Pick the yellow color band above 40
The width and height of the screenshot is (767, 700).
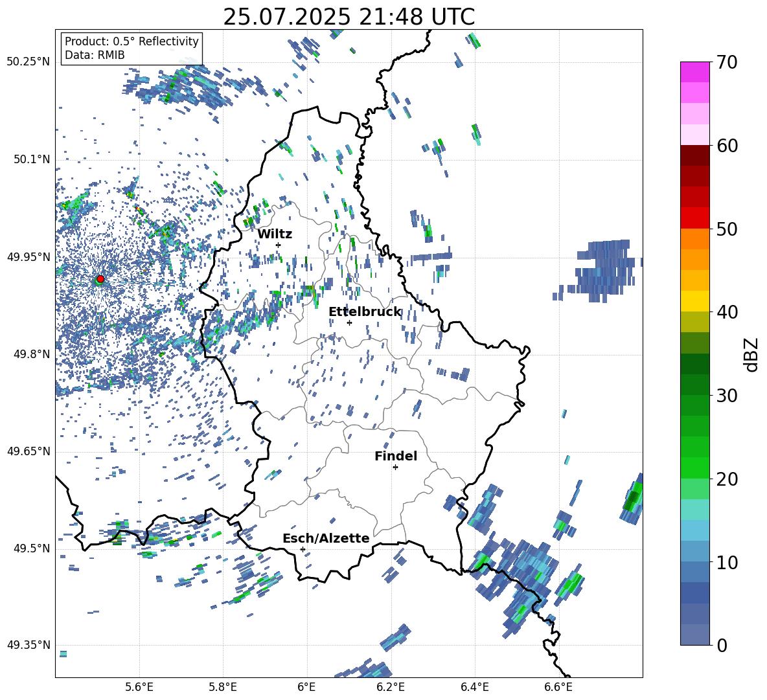pyautogui.click(x=694, y=302)
